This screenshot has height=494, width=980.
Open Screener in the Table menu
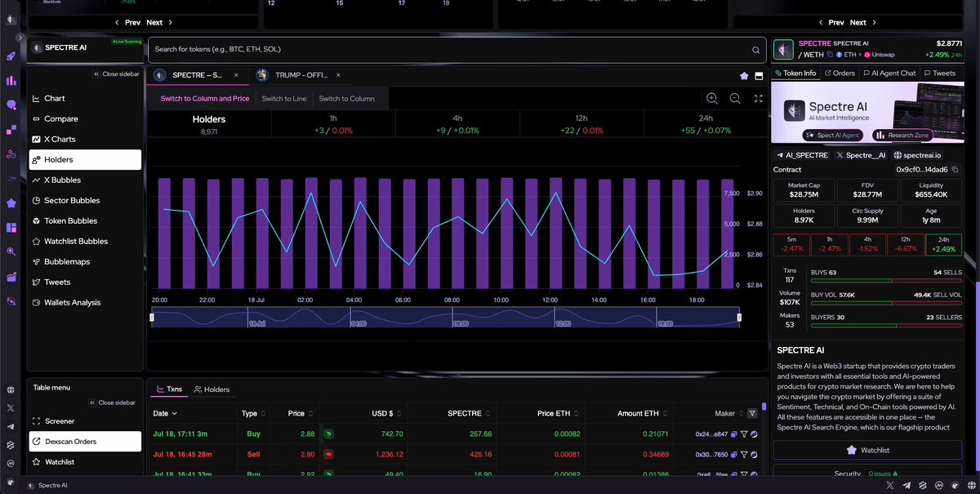click(85, 421)
